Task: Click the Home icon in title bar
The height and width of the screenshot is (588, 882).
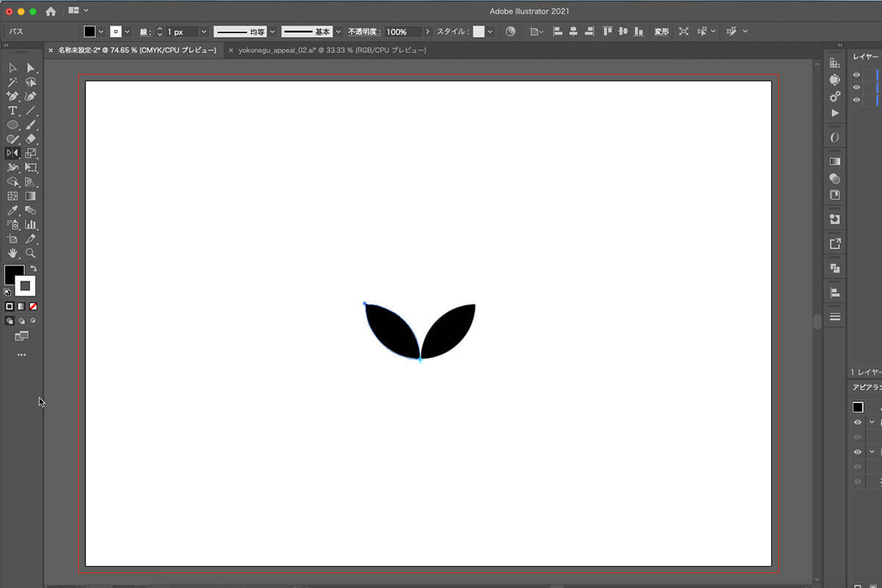Action: (51, 11)
